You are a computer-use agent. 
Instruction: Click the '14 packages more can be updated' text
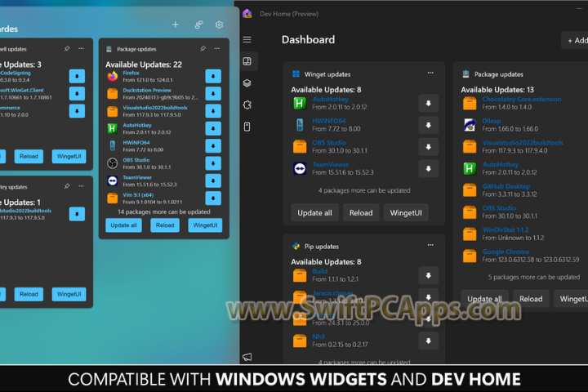click(x=164, y=212)
